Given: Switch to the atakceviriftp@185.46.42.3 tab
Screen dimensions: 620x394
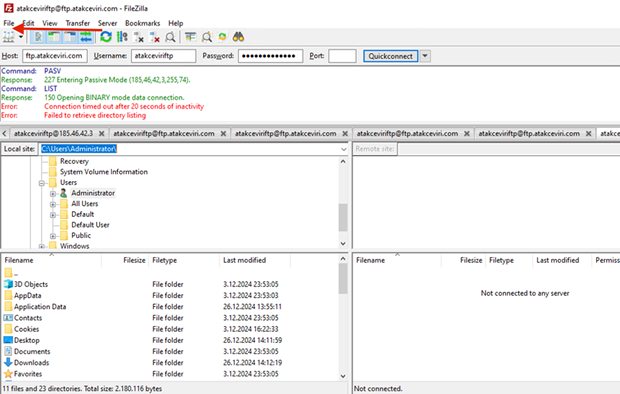Looking at the screenshot, I should [x=53, y=133].
